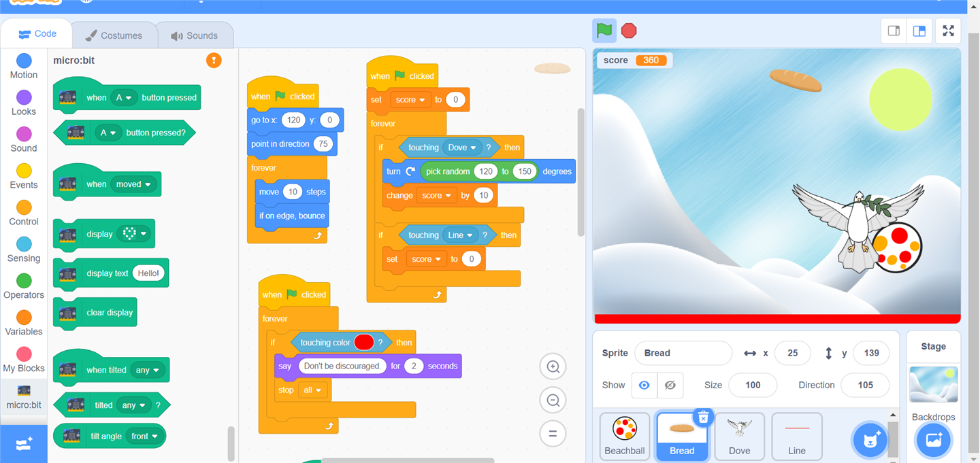Click the Choose a Sprite cat button

click(x=870, y=440)
